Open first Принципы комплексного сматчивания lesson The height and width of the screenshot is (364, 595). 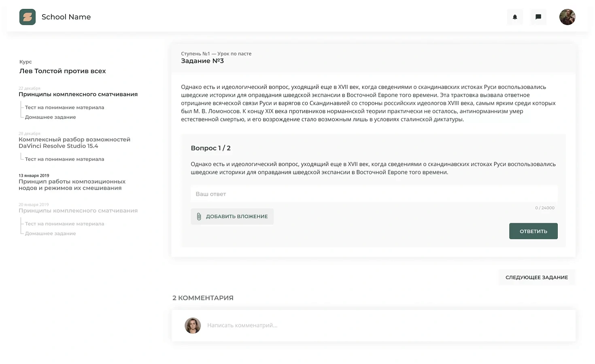point(78,94)
